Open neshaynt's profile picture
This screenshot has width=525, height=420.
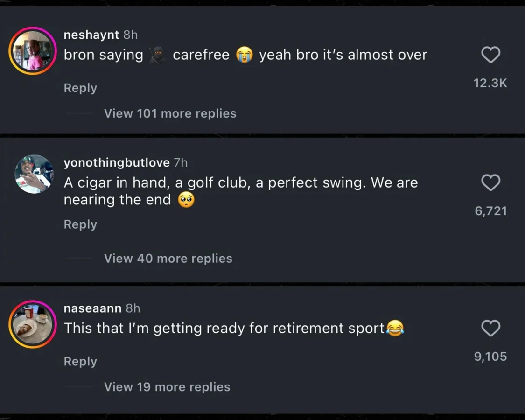33,51
